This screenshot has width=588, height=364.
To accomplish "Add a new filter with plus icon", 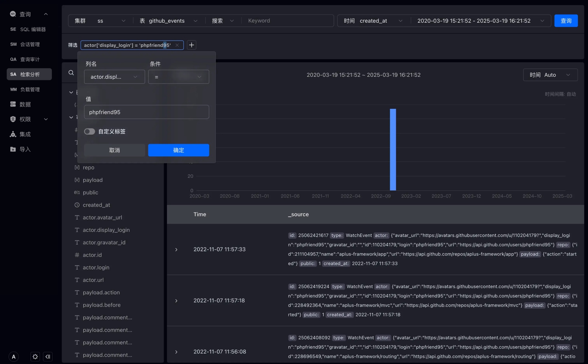I will point(192,45).
